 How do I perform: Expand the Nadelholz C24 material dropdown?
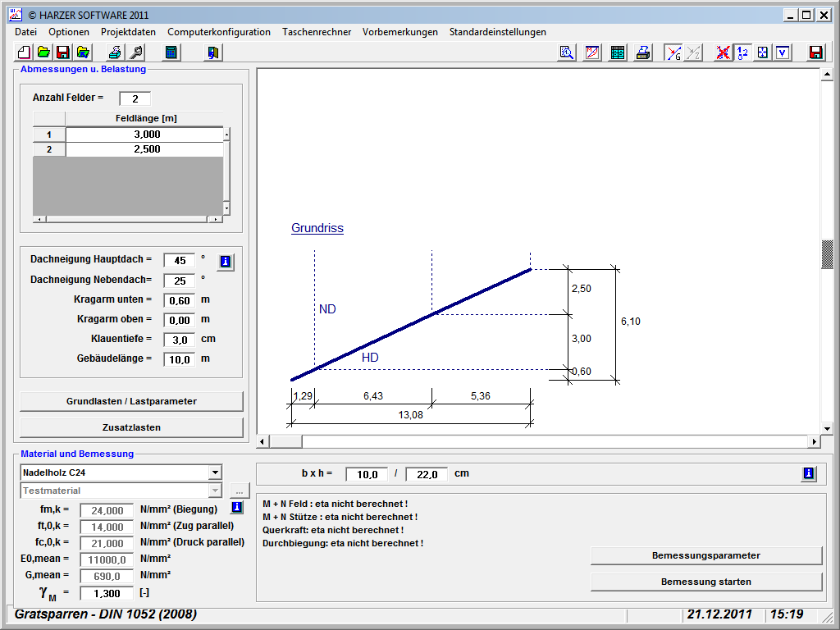pyautogui.click(x=215, y=472)
